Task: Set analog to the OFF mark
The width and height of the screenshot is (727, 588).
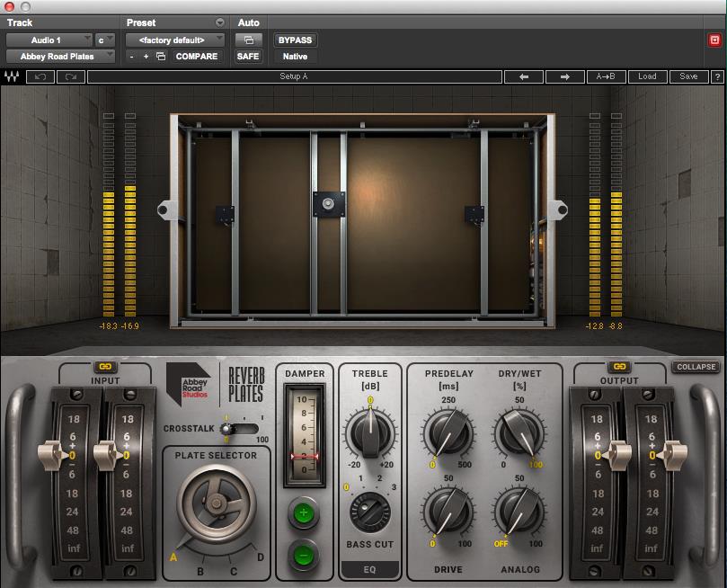Action: point(501,543)
